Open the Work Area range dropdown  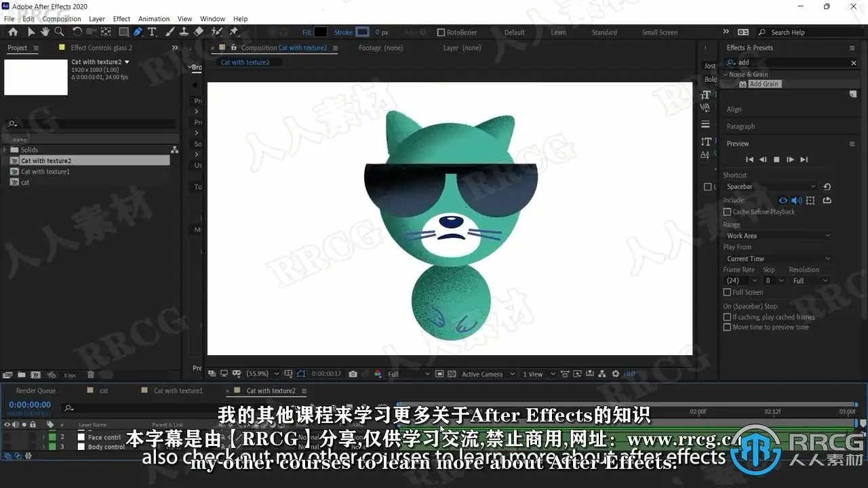pos(778,236)
